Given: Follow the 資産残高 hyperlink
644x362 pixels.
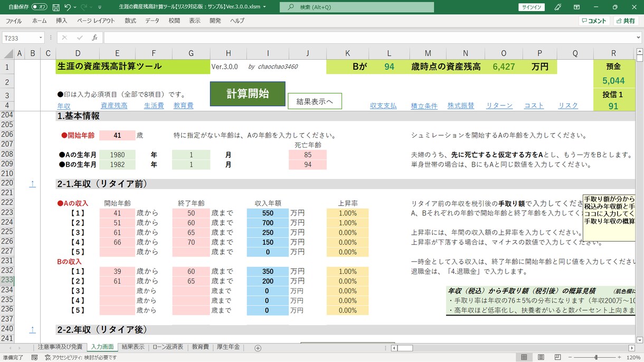Looking at the screenshot, I should click(114, 106).
